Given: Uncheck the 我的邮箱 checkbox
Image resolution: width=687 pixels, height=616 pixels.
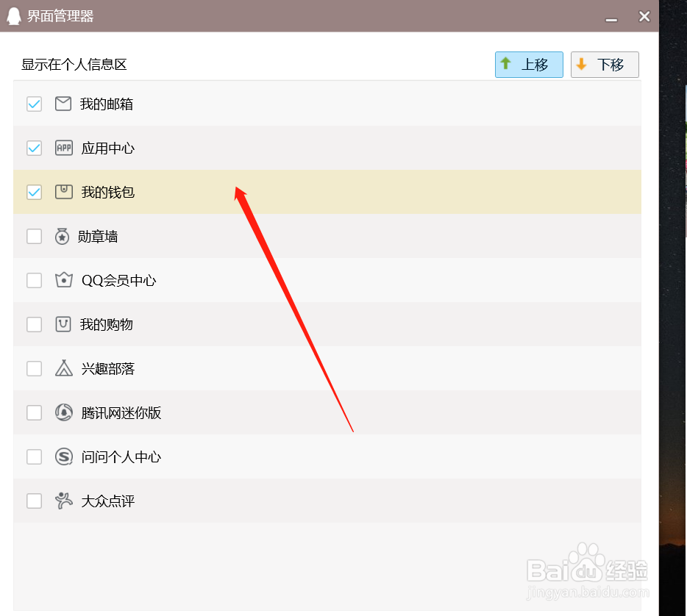Looking at the screenshot, I should click(x=34, y=104).
